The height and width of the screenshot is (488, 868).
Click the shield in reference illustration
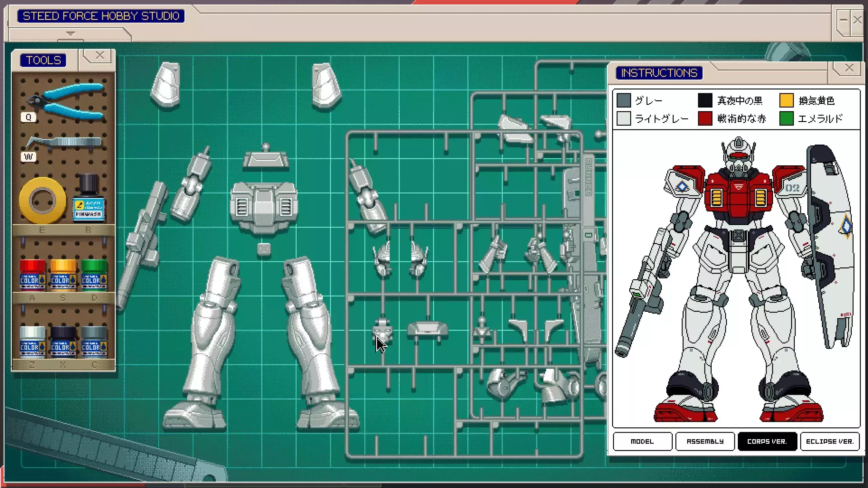point(830,247)
